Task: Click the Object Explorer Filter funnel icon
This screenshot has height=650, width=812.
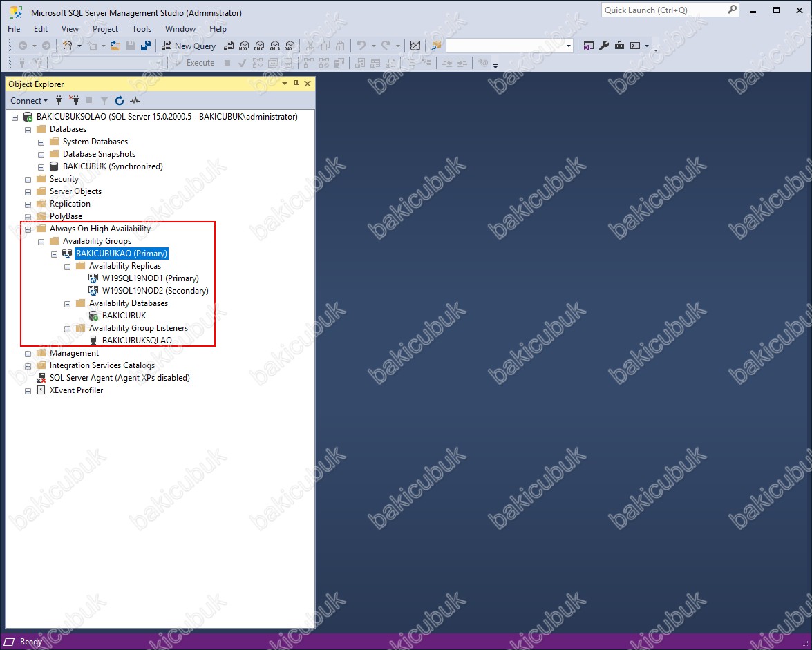Action: point(104,100)
